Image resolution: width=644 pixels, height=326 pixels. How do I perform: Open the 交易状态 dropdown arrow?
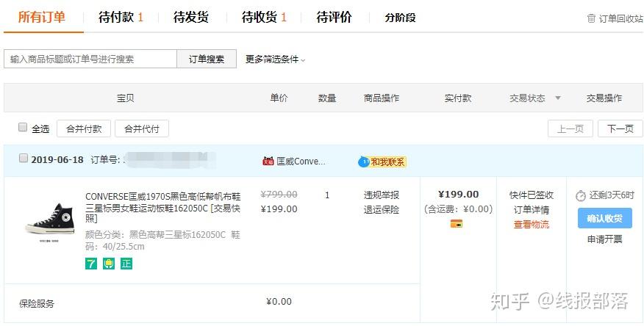pos(557,98)
